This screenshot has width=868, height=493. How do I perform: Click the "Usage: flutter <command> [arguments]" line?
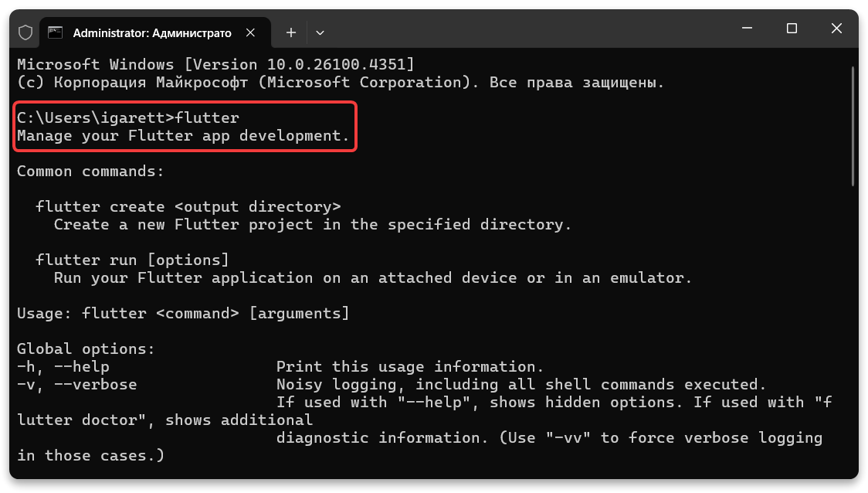(x=183, y=313)
